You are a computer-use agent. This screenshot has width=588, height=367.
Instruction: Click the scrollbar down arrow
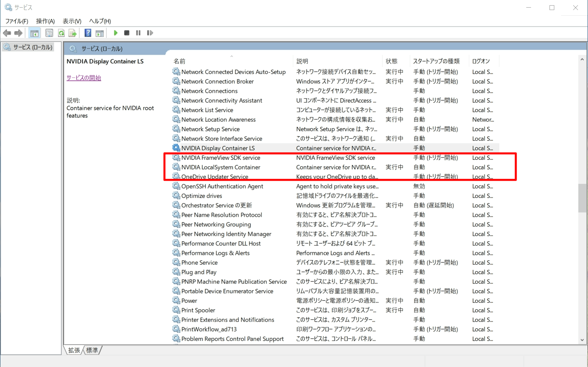point(582,339)
